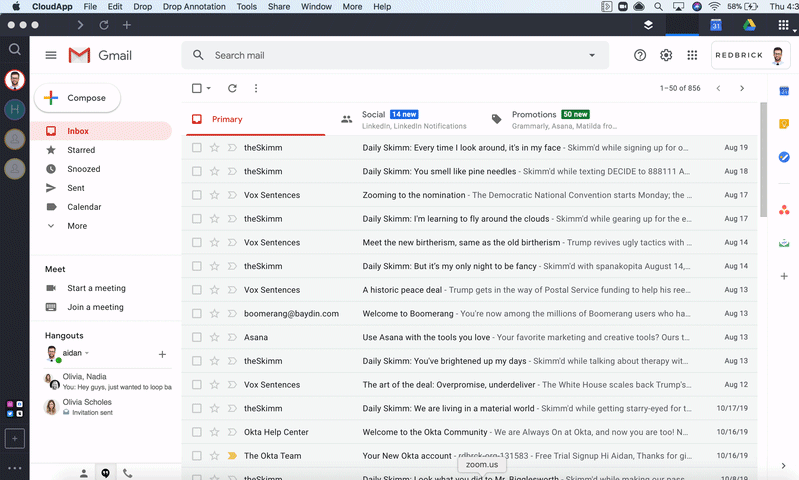Screen dimensions: 799x480
Task: Select the Okta Help Center email checkbox
Action: click(197, 432)
